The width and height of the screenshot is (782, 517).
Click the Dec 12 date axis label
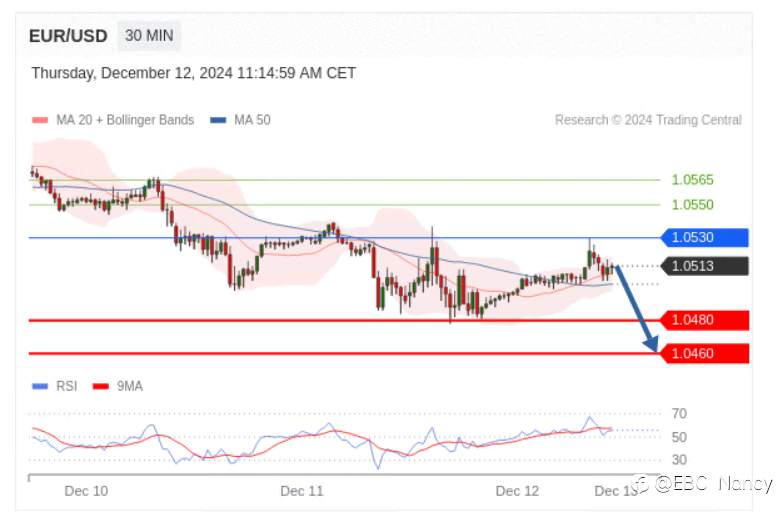pos(517,491)
